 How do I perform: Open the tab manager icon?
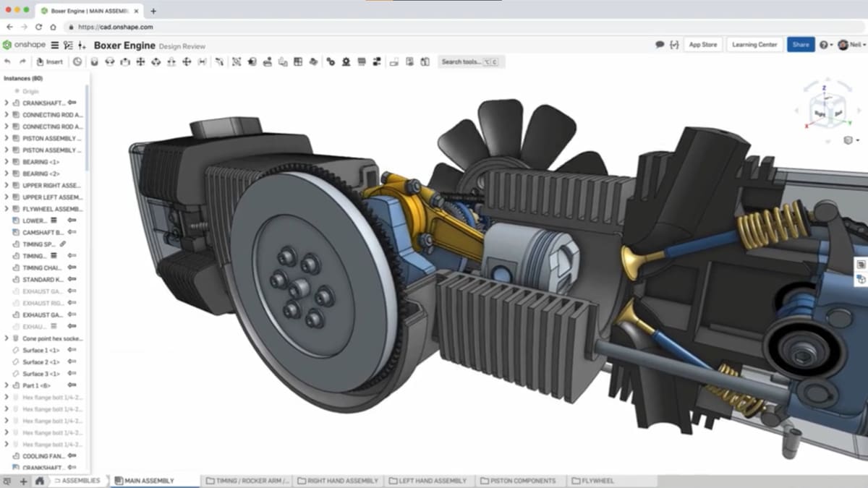pyautogui.click(x=7, y=481)
